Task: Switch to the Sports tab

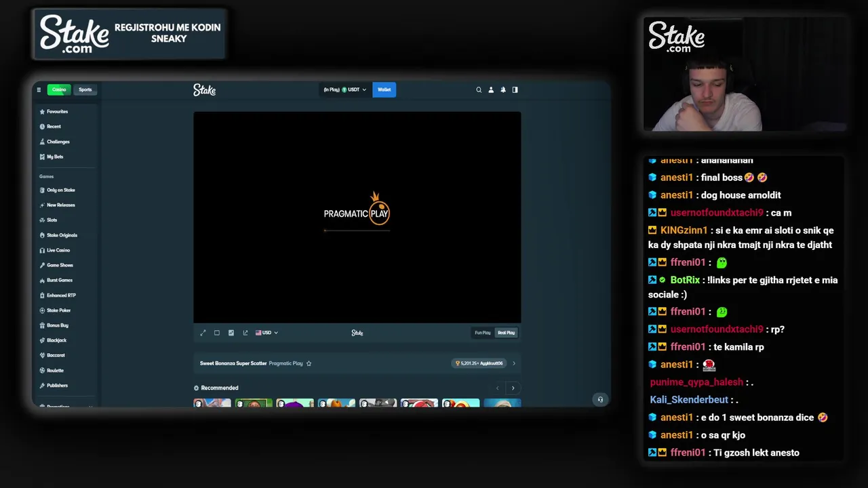Action: [85, 89]
